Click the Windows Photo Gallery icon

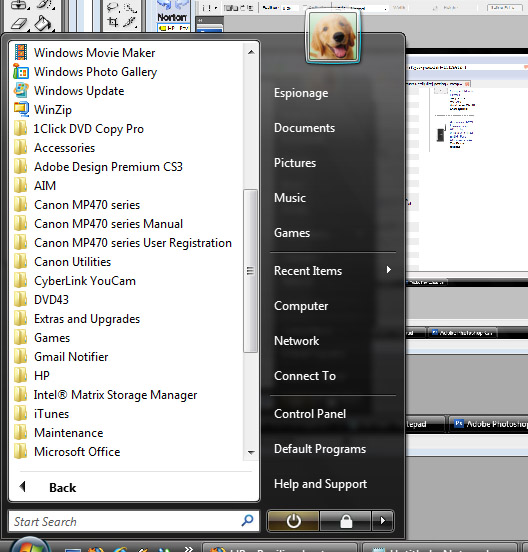(21, 71)
